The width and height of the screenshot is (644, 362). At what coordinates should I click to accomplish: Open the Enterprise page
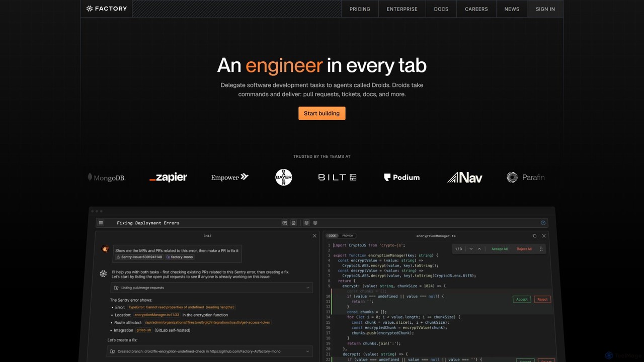402,9
